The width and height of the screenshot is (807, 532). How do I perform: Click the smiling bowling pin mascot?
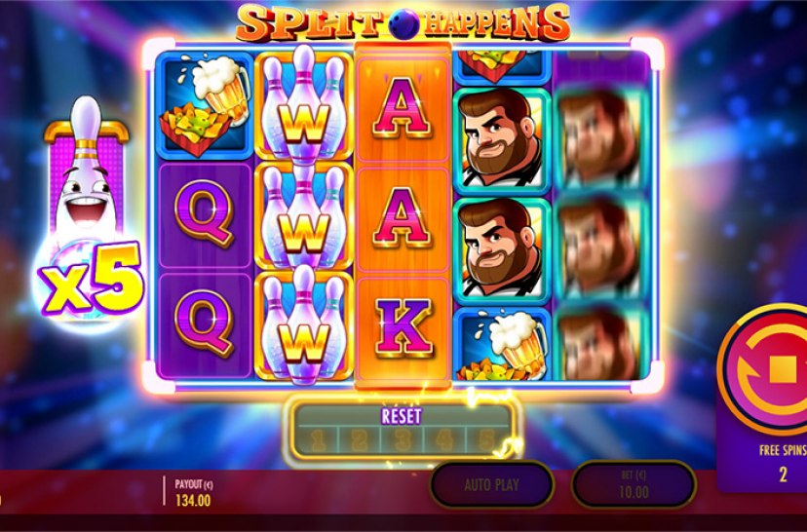click(87, 170)
